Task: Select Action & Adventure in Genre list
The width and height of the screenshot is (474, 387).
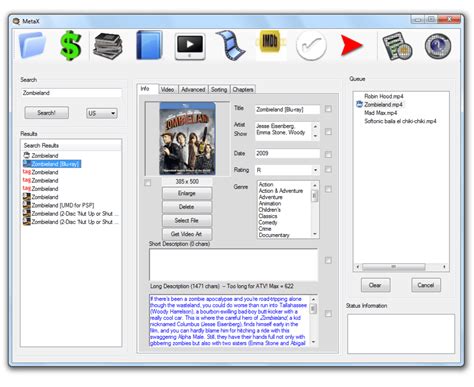Action: point(281,191)
